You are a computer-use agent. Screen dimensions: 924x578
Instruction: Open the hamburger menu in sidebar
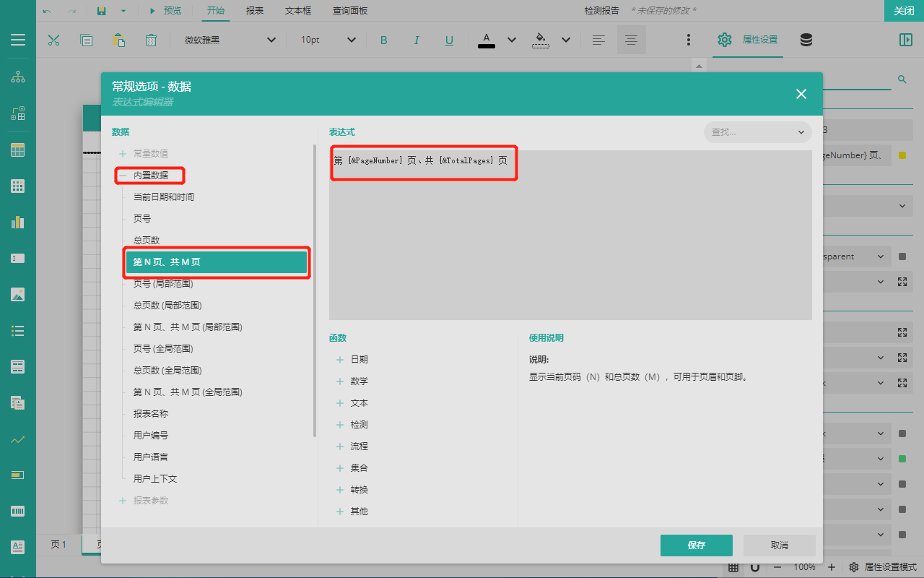pyautogui.click(x=18, y=40)
